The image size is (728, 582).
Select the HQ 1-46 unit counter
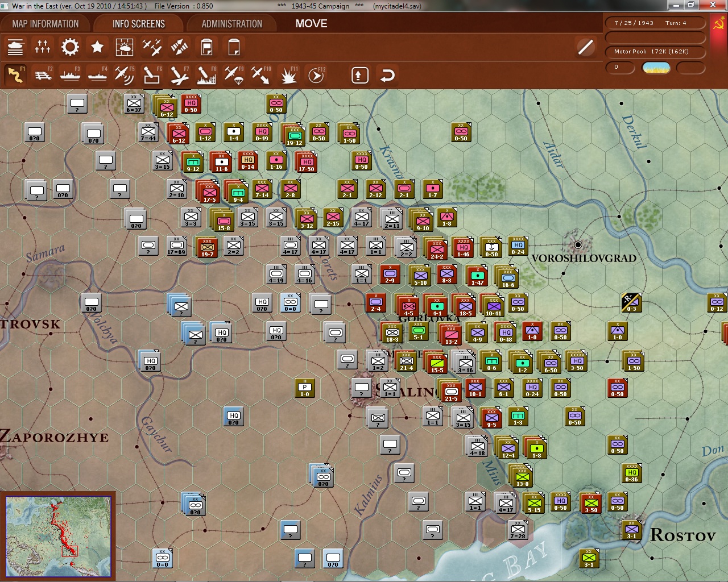464,247
